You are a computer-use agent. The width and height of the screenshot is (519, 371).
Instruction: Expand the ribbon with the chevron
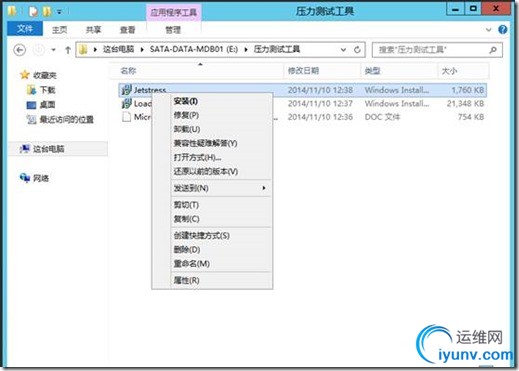click(488, 30)
